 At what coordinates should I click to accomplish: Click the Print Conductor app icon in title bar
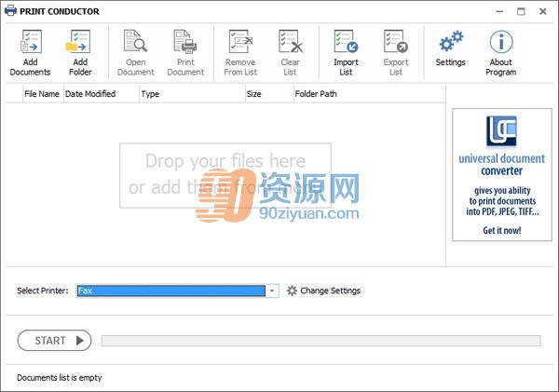[x=10, y=11]
